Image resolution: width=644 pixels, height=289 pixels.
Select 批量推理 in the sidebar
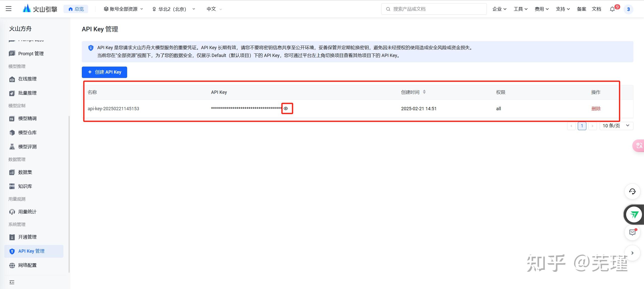tap(28, 93)
